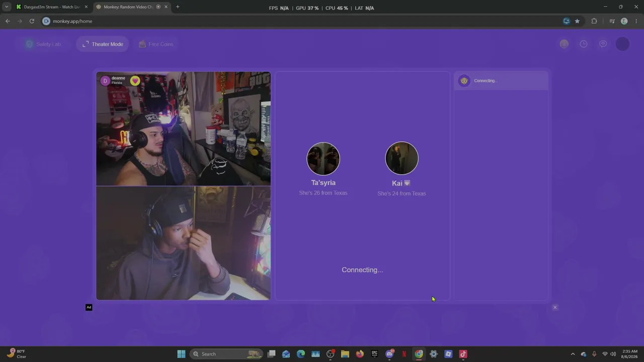Open the browser extensions puzzle icon
The height and width of the screenshot is (362, 644).
pyautogui.click(x=594, y=21)
